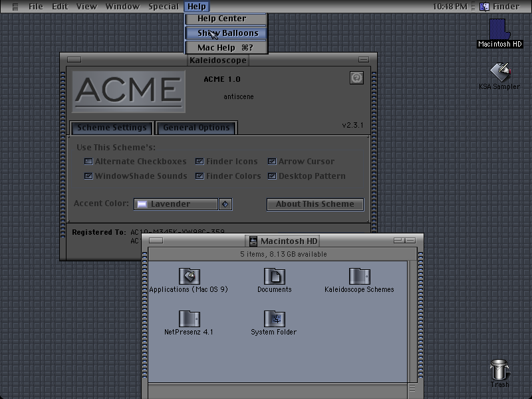Close the open Help menu title
This screenshot has width=532, height=399.
pos(197,7)
